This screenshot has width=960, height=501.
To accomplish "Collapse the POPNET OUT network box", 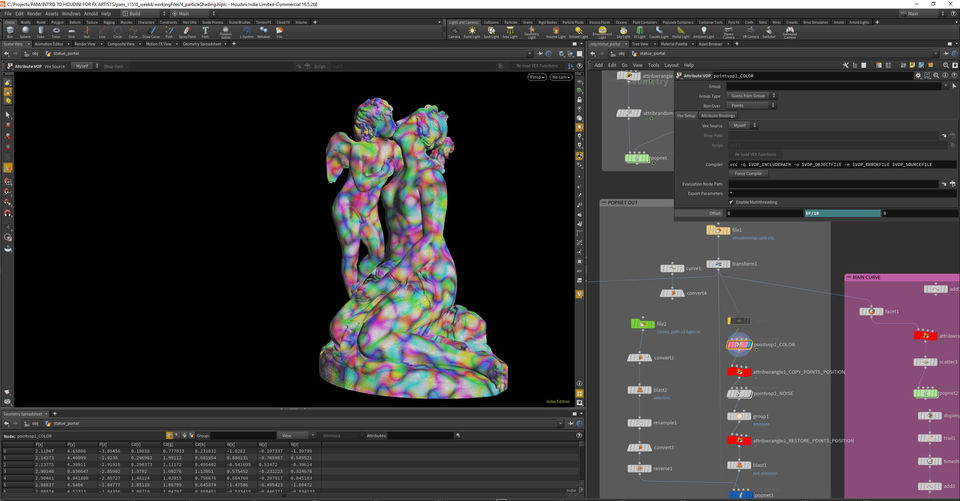I will (x=604, y=202).
